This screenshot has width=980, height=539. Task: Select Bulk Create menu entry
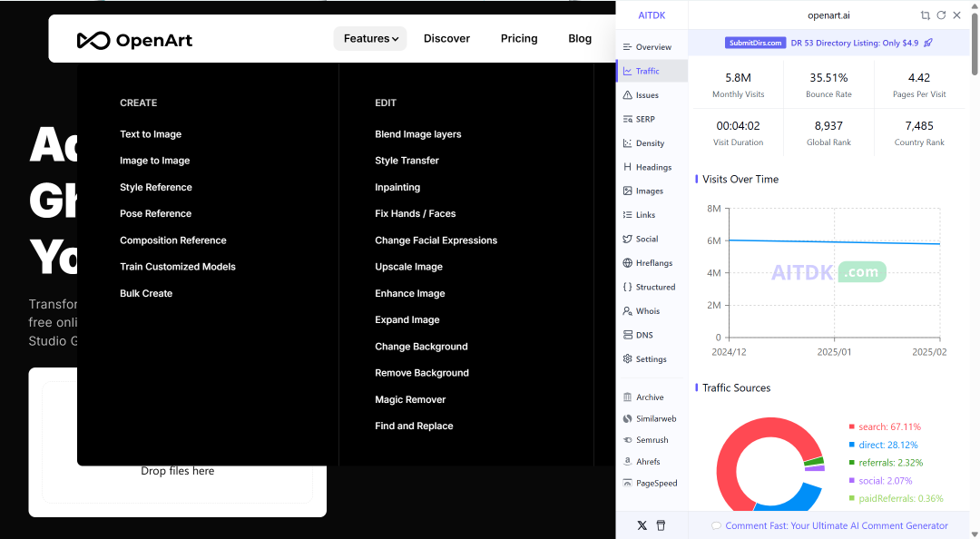(x=145, y=293)
